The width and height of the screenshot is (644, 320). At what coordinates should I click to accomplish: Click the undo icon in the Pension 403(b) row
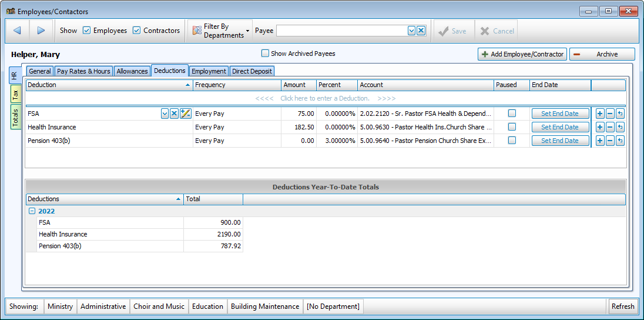click(620, 141)
